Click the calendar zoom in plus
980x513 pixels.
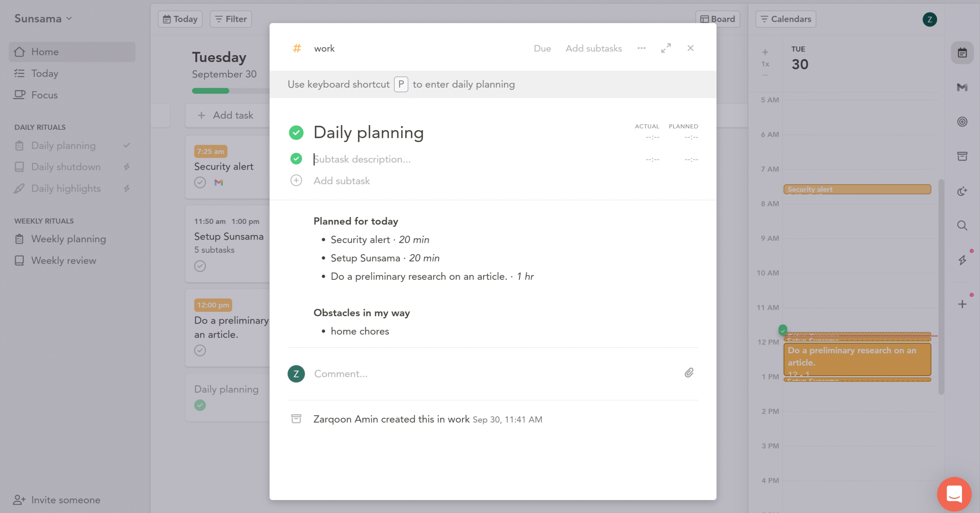tap(765, 52)
